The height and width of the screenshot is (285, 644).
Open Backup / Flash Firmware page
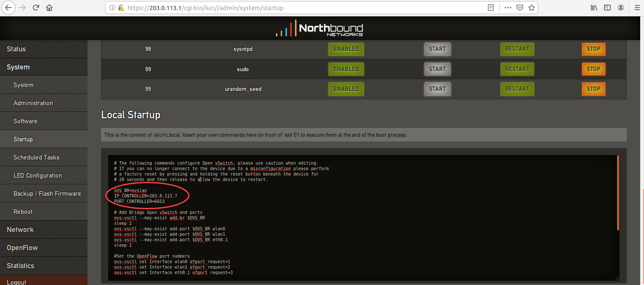click(44, 194)
